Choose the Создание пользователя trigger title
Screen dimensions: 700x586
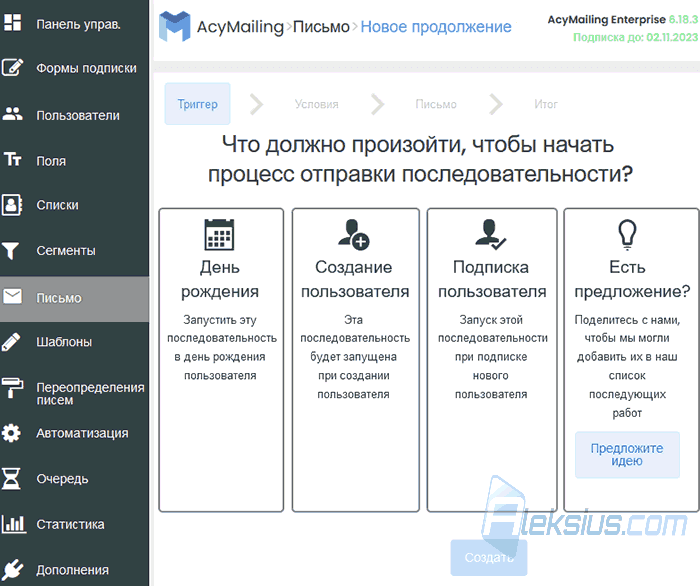point(355,279)
